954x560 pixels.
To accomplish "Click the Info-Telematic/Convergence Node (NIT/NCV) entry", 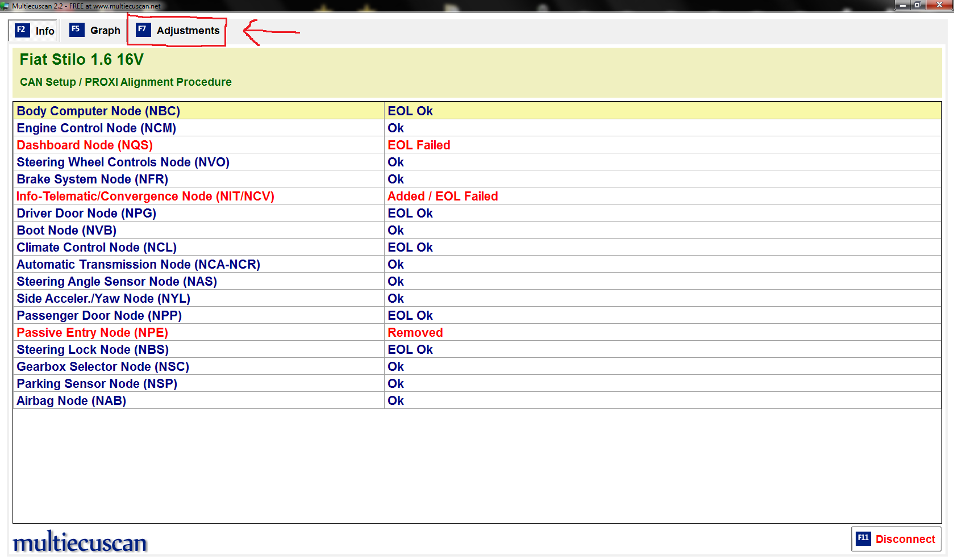I will coord(145,197).
